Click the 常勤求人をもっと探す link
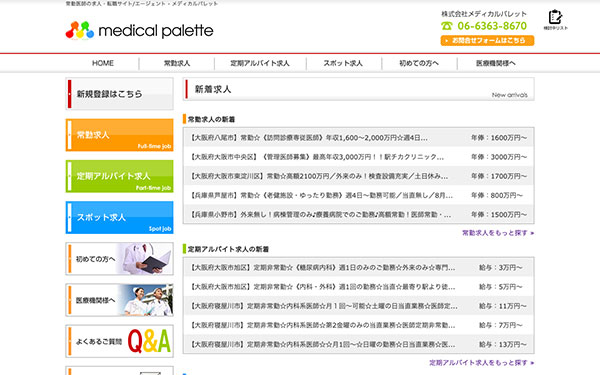 pos(498,233)
